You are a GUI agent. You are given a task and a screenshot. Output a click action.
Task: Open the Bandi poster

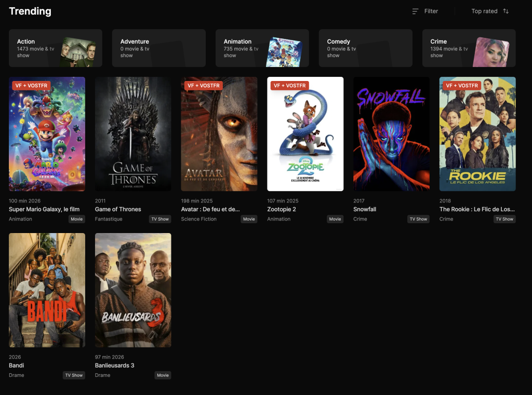point(47,290)
